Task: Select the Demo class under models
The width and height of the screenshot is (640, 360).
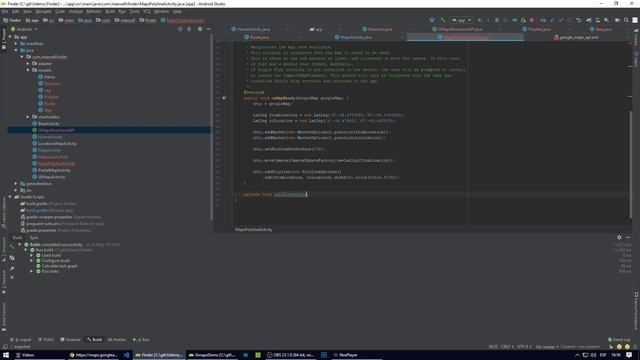Action: 47,77
